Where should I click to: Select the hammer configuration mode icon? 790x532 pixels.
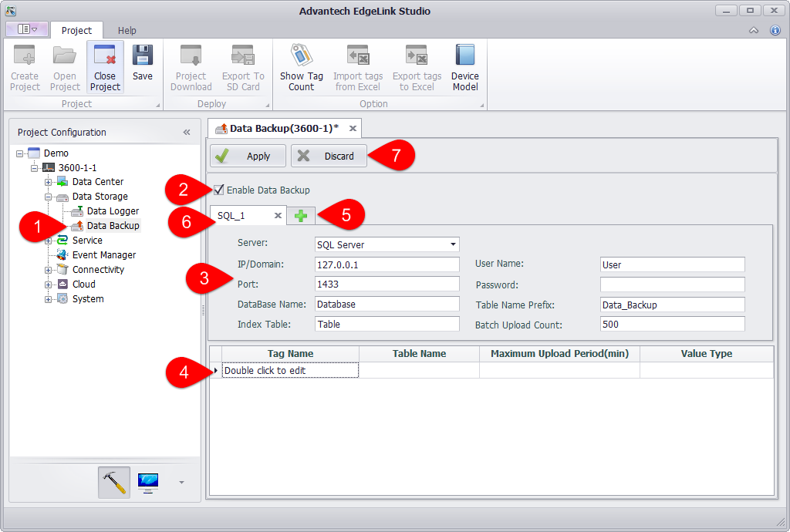(x=113, y=482)
